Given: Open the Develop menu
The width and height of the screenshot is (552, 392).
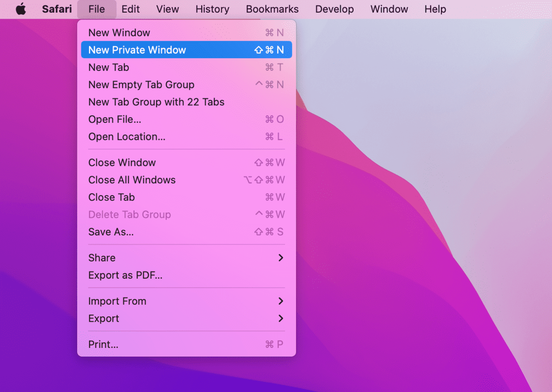Looking at the screenshot, I should [x=335, y=9].
